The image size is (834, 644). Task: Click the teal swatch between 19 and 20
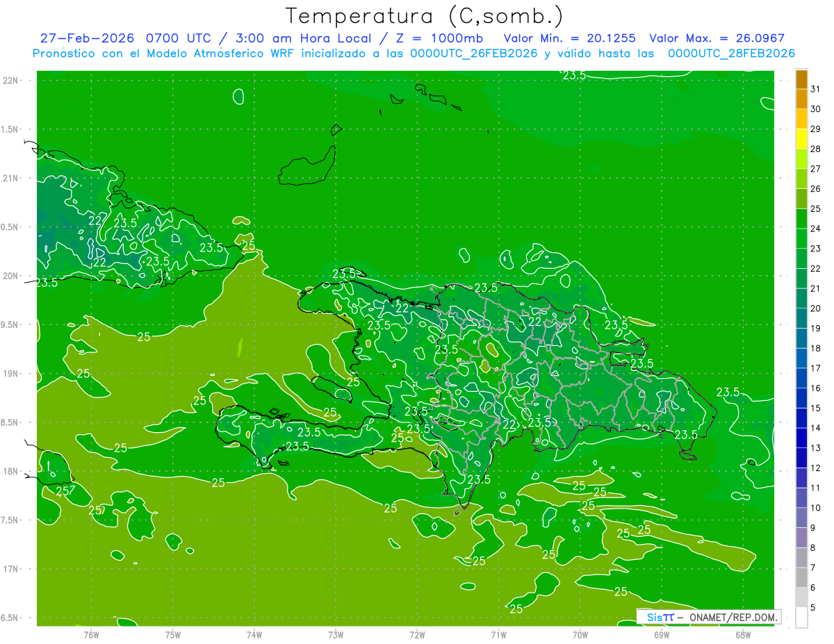click(801, 318)
